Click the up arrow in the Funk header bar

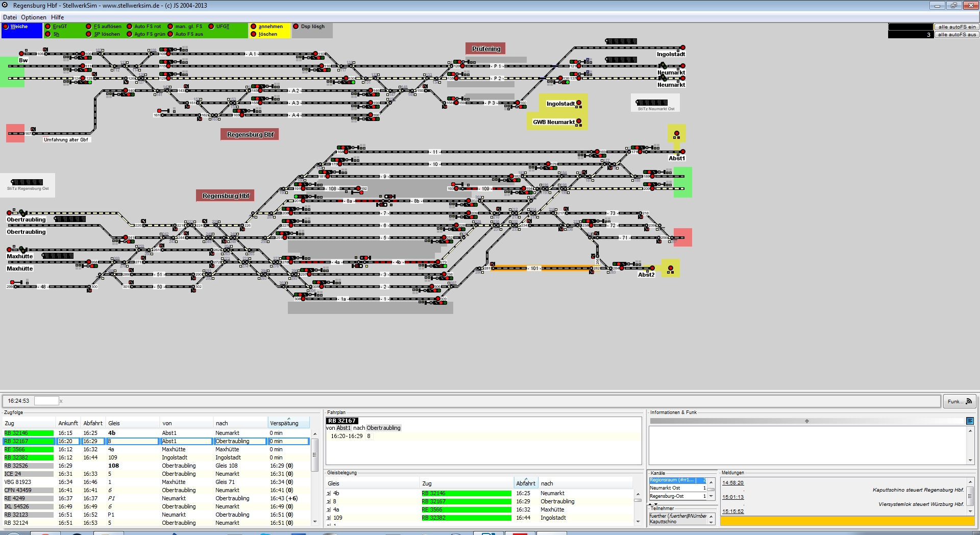pyautogui.click(x=807, y=421)
